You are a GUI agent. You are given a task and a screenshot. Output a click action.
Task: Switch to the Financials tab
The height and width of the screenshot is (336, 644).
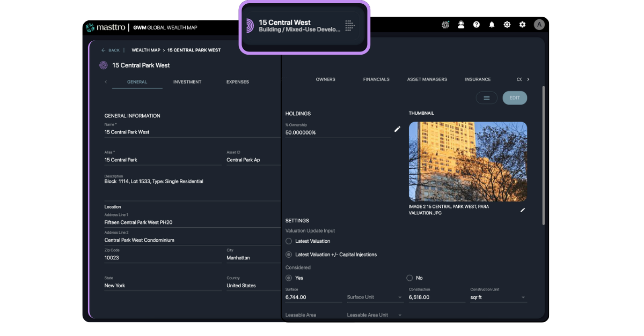pyautogui.click(x=376, y=79)
